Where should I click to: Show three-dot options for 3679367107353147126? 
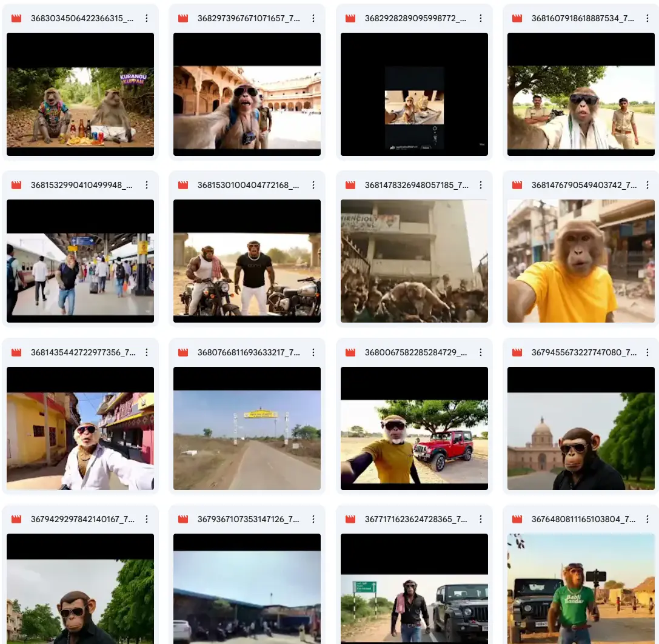pos(313,519)
